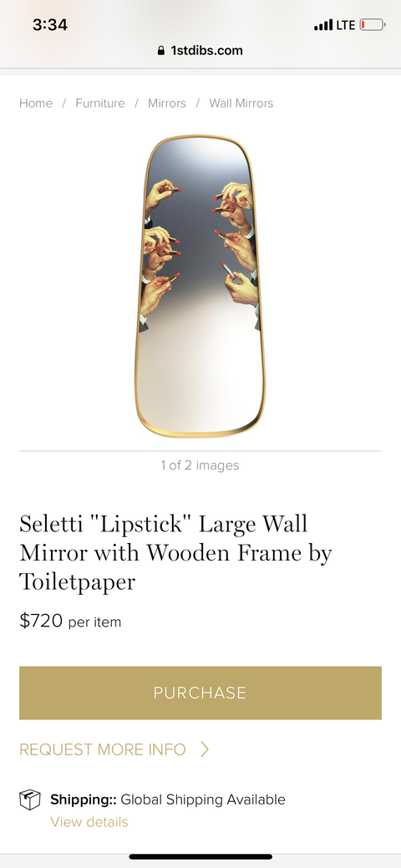Tap the Seletti Lipstick mirror title

click(x=175, y=552)
